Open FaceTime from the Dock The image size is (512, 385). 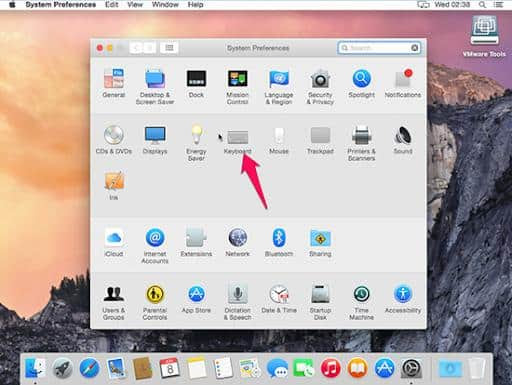point(303,368)
